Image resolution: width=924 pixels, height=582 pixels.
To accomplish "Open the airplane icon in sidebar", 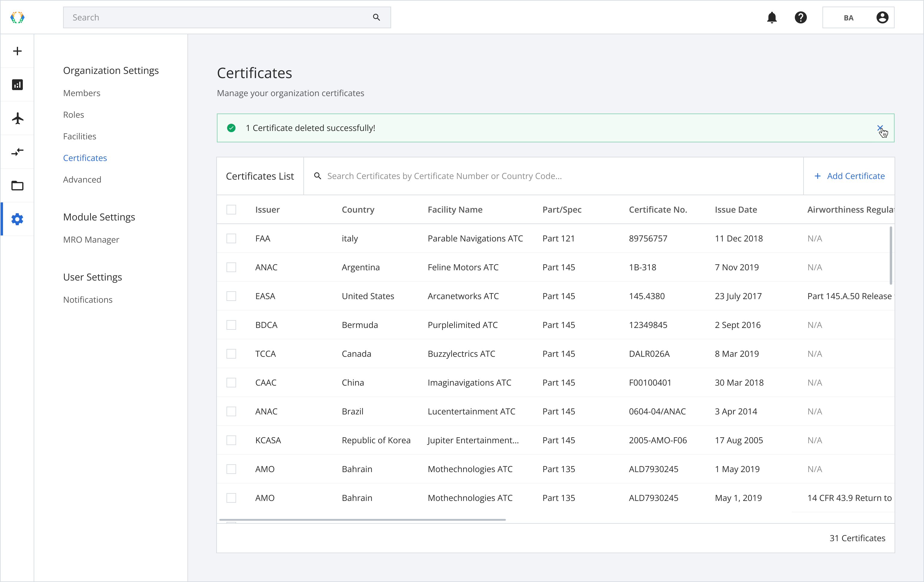I will tap(17, 119).
